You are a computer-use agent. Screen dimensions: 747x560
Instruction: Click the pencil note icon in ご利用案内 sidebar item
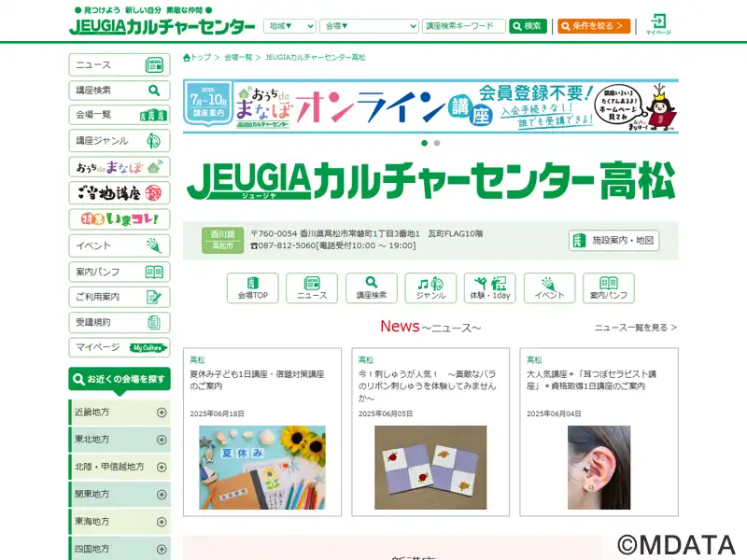tap(153, 297)
